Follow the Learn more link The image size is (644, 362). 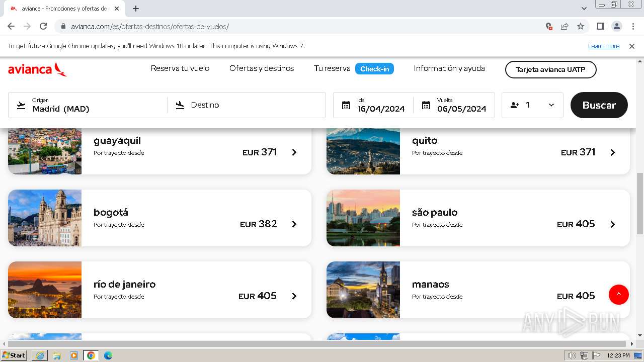(604, 46)
